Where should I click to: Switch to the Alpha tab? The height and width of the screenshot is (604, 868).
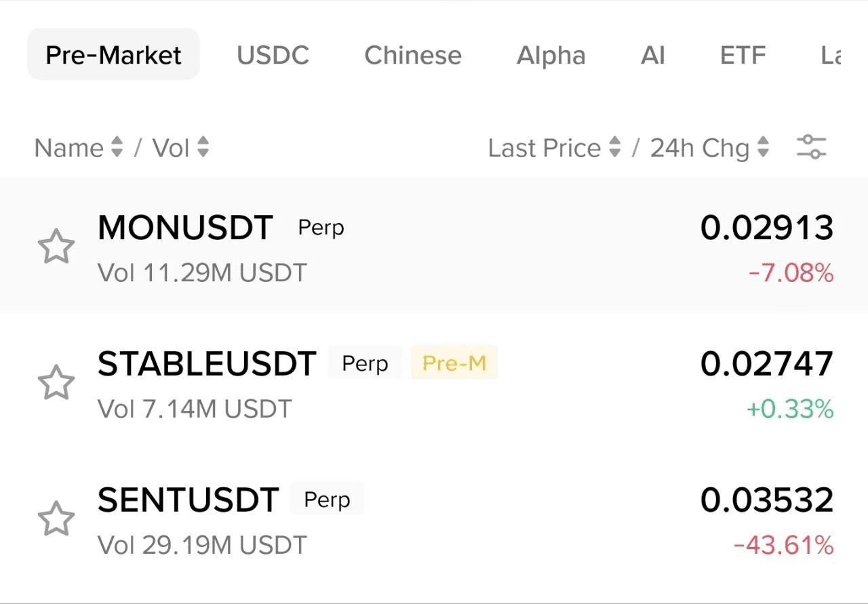click(x=551, y=55)
